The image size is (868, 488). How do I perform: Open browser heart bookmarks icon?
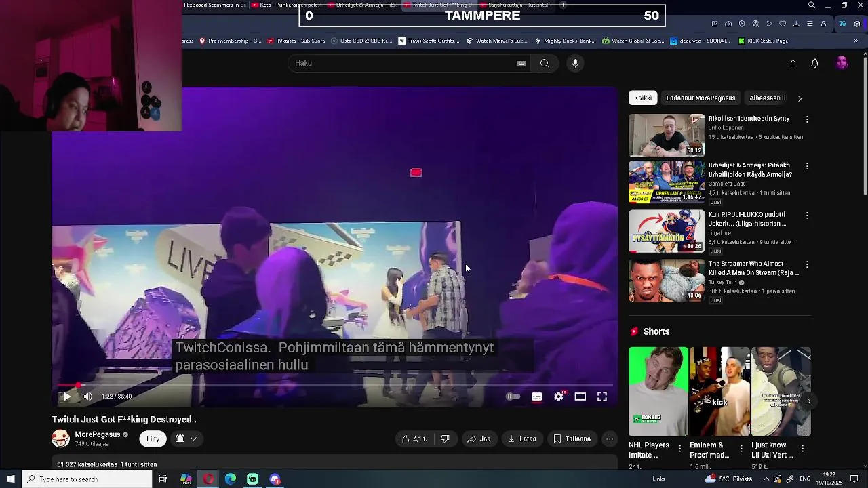coord(783,24)
